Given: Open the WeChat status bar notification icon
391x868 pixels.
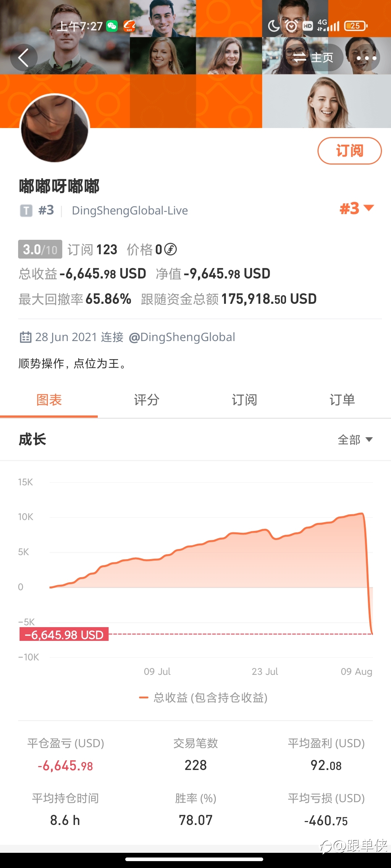Looking at the screenshot, I should pyautogui.click(x=112, y=26).
